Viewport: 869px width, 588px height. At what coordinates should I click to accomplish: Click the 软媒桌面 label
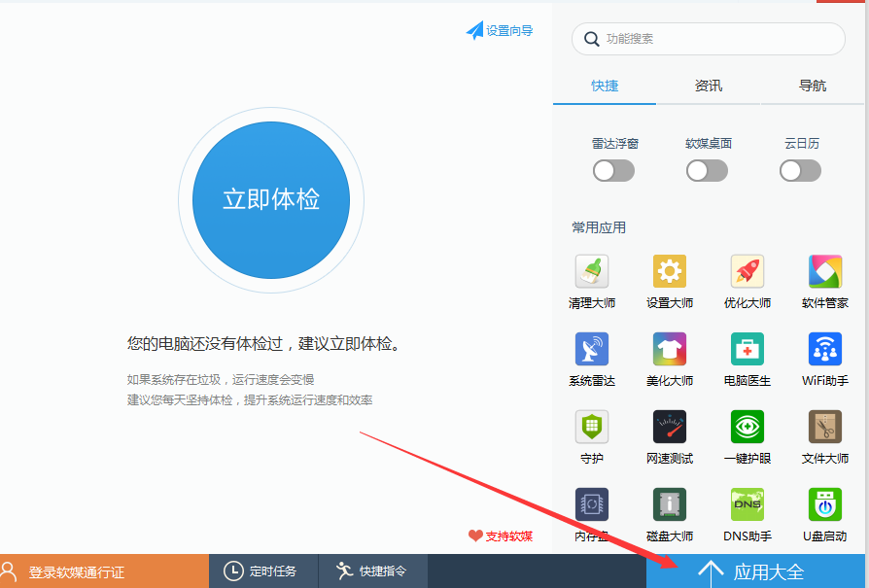[x=709, y=144]
